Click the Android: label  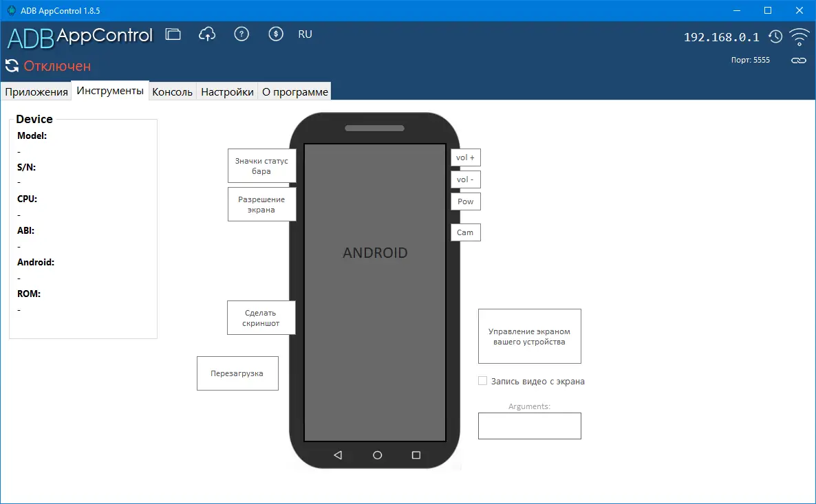[x=35, y=262]
